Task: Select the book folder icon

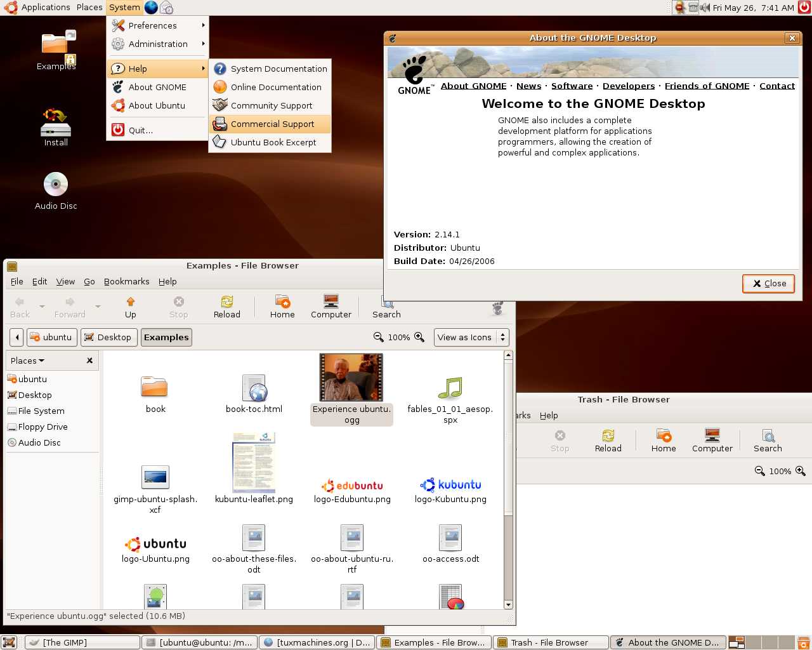Action: point(155,394)
